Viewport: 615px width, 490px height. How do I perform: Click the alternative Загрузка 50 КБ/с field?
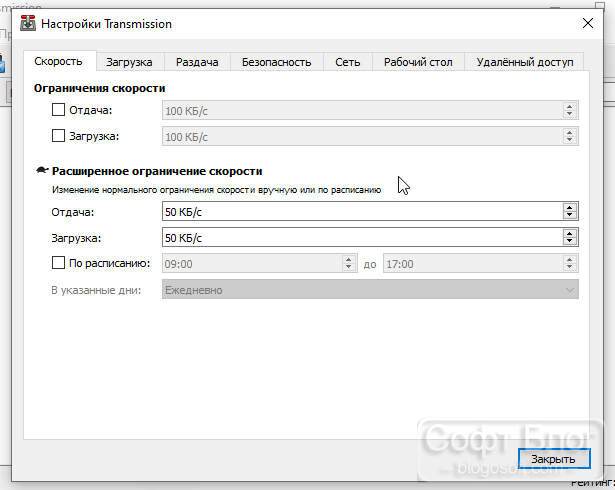pos(362,237)
